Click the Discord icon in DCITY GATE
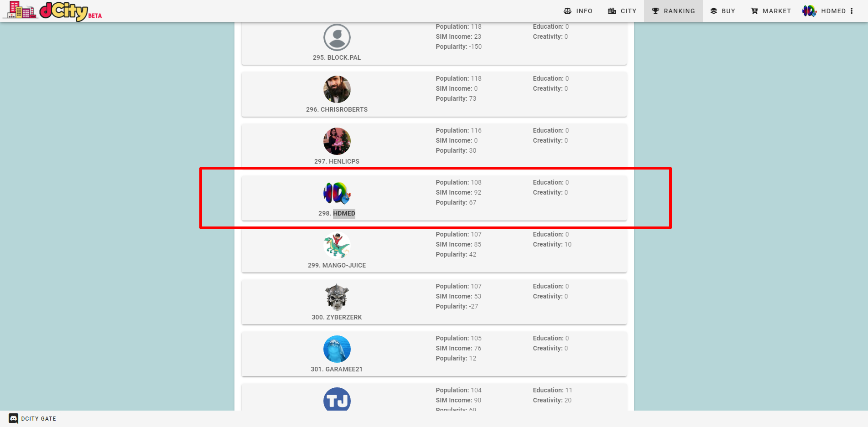 (13, 418)
